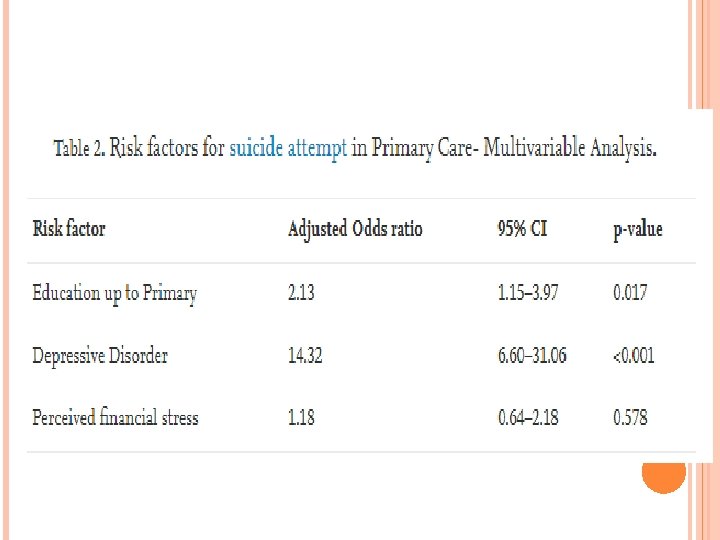Image resolution: width=720 pixels, height=540 pixels.
Task: Select the "Perceived financial stress" row label
Action: point(115,417)
